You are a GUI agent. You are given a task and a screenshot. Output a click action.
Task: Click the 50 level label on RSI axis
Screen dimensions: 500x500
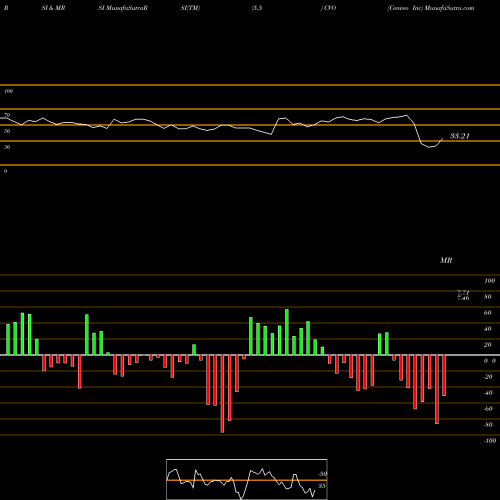[7, 131]
